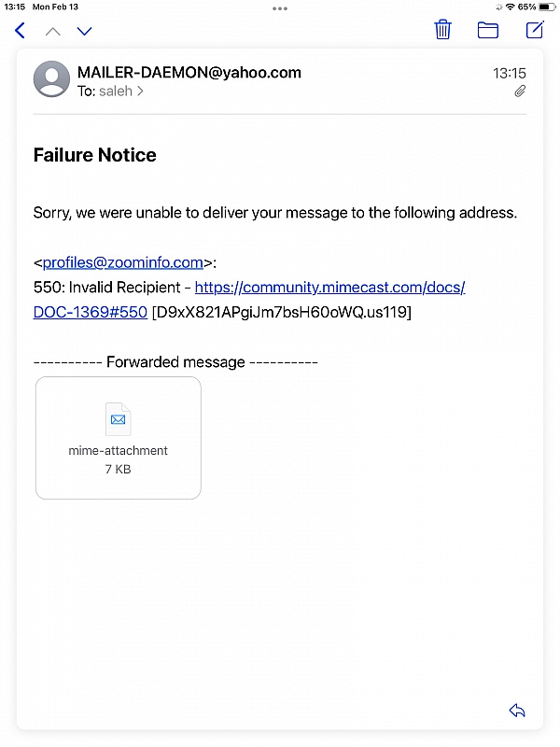This screenshot has height=747, width=560.
Task: Select the MAILER-DAEMON sender name
Action: pos(187,72)
